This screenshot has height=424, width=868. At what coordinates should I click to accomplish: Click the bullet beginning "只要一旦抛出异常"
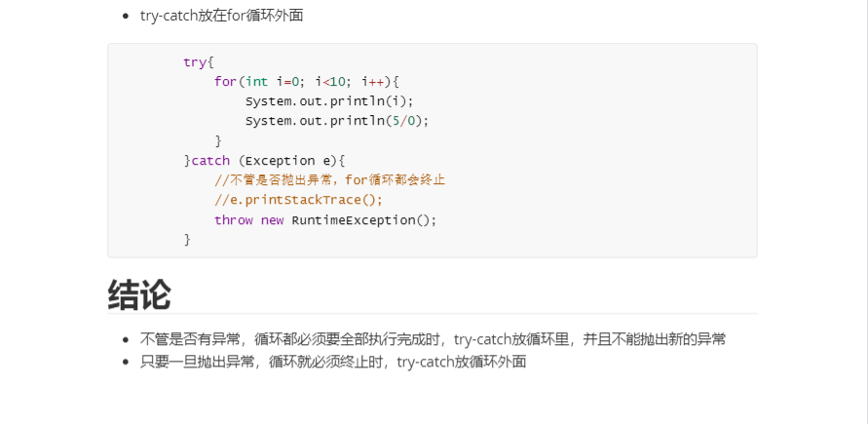point(333,362)
